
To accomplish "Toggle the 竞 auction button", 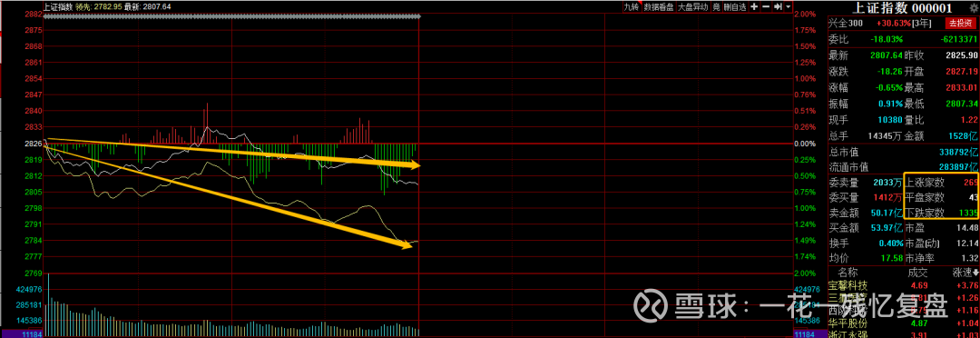I will (x=716, y=7).
